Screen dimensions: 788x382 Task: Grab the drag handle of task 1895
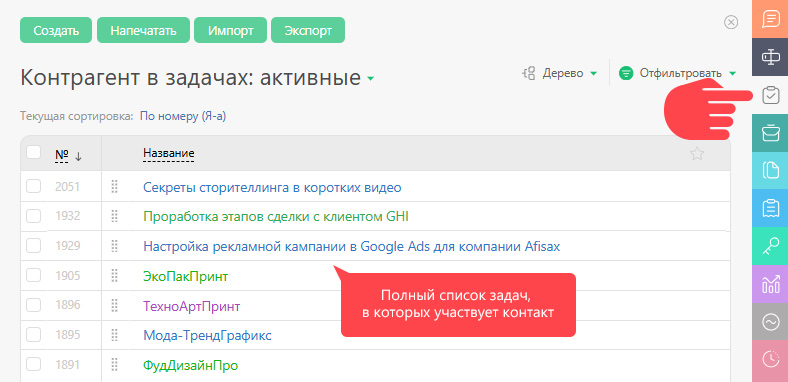coord(114,335)
